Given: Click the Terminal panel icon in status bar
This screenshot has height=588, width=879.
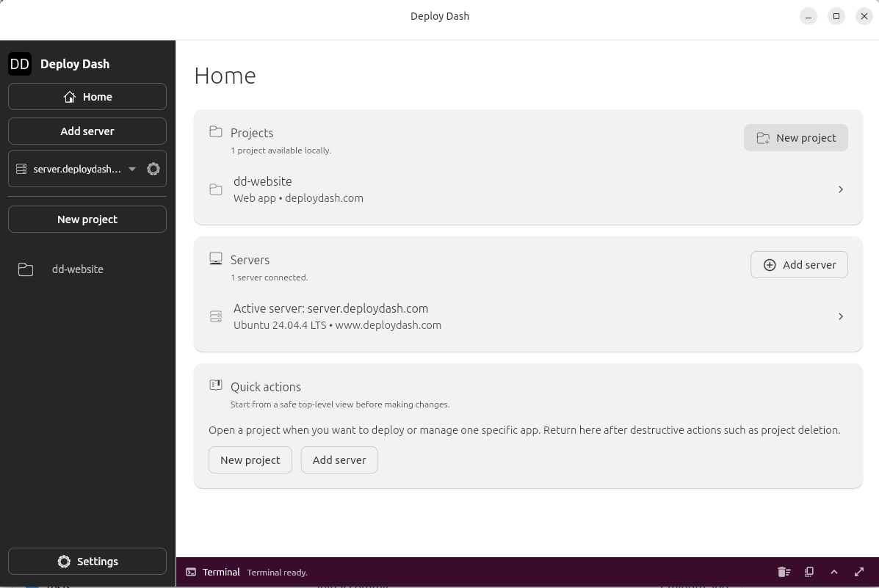Looking at the screenshot, I should [191, 572].
